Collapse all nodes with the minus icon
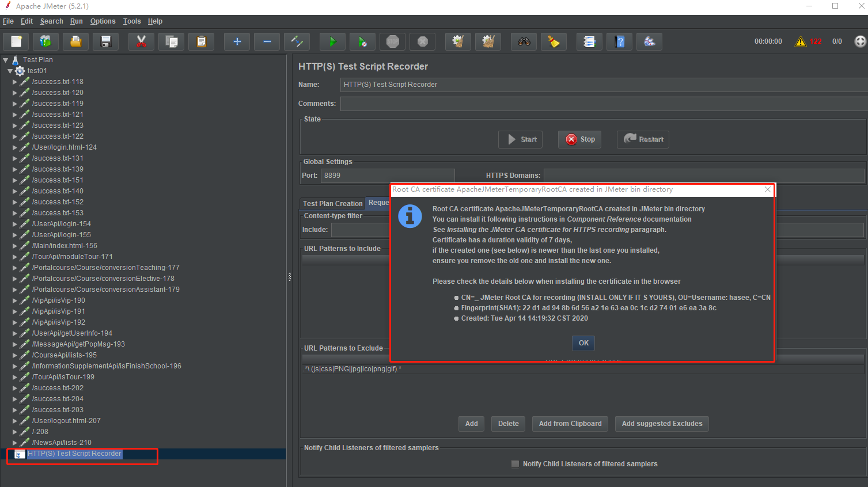 (x=267, y=41)
